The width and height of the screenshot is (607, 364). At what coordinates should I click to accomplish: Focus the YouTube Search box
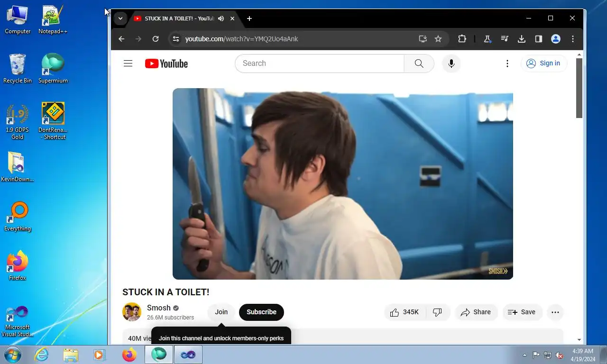click(320, 64)
